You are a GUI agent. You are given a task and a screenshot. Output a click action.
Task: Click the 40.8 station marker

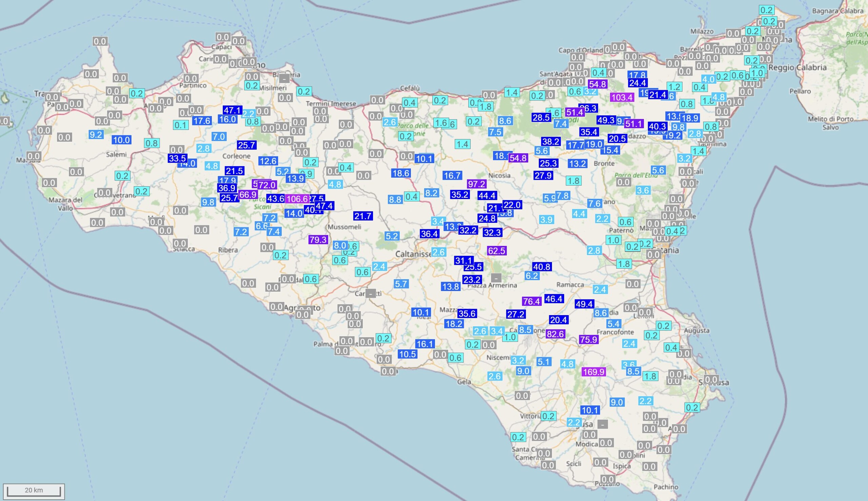click(541, 267)
